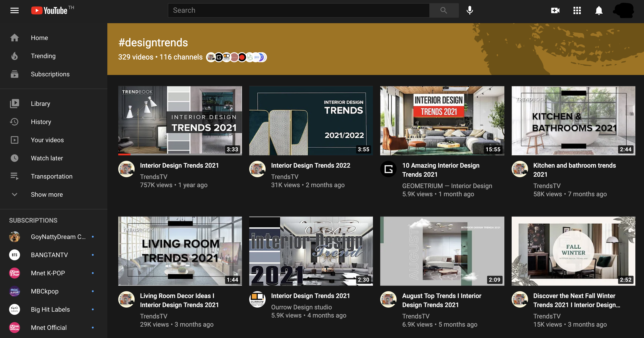Click the TrendsTV channel name under Kitchen video
The width and height of the screenshot is (644, 338).
(x=546, y=186)
